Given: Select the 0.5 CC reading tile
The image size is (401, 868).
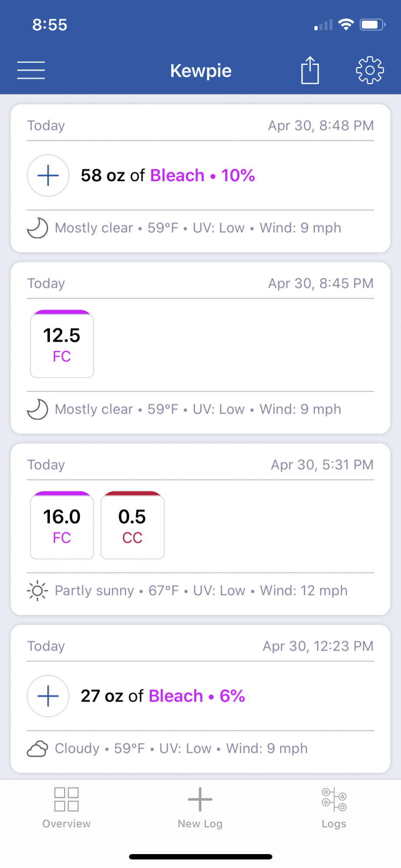Looking at the screenshot, I should click(x=132, y=525).
